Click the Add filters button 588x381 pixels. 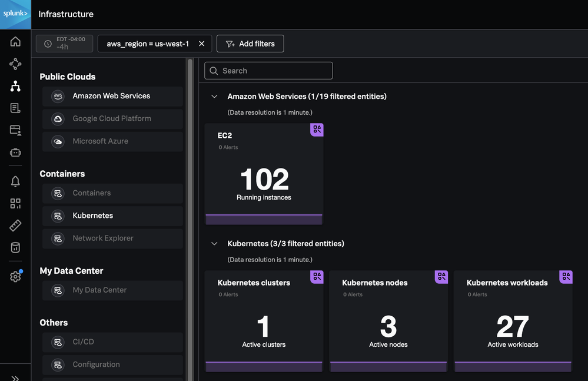pyautogui.click(x=250, y=44)
